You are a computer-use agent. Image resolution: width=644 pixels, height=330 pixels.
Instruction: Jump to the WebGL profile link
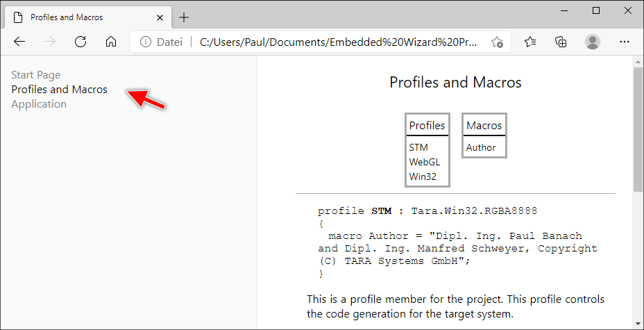tap(425, 162)
